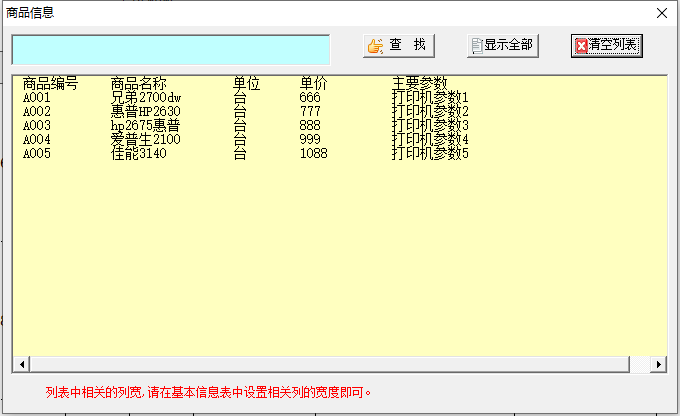Close the 商品信息 dialog
This screenshot has height=416, width=680.
coord(662,13)
